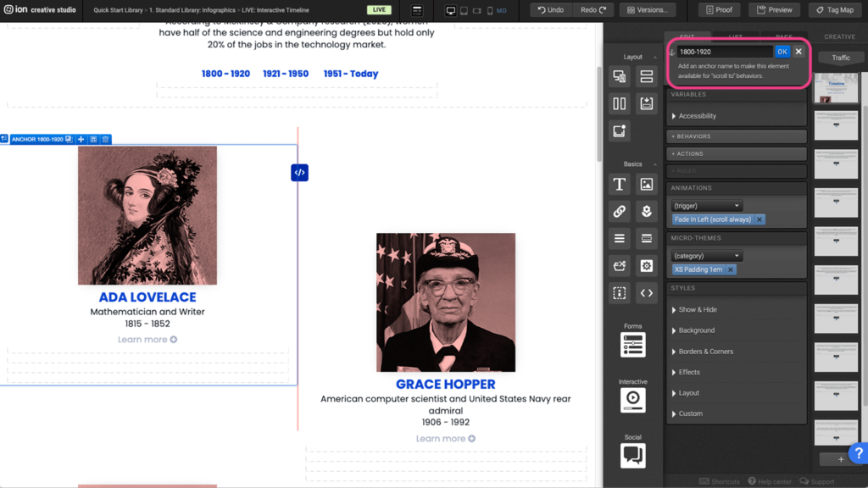Jump to the 1951 – Today timeline section
This screenshot has height=488, width=868.
click(x=351, y=74)
